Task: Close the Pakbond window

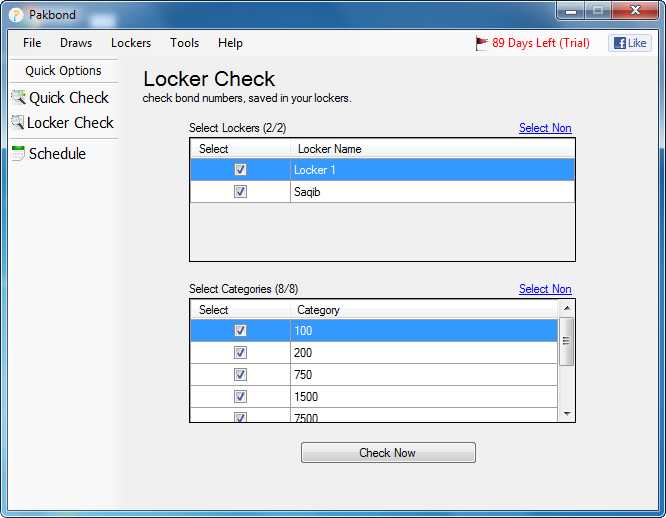Action: (635, 10)
